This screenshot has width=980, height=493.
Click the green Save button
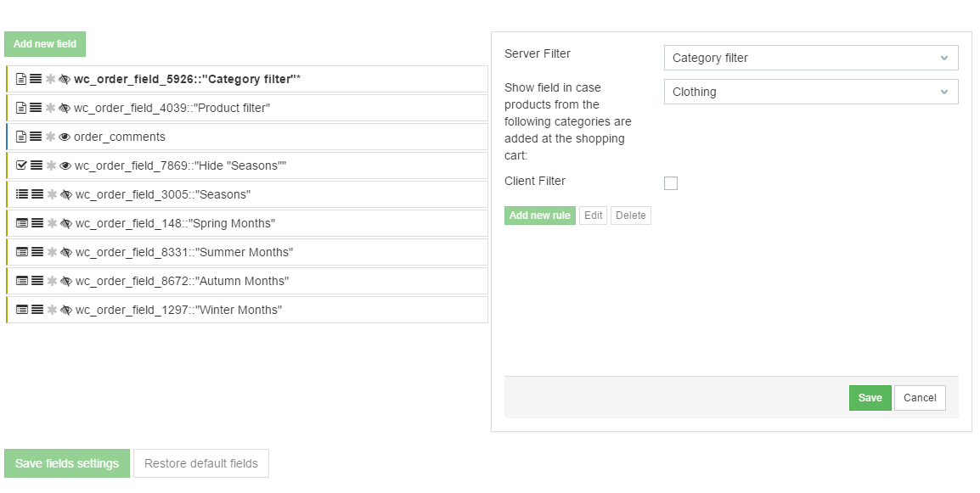870,398
